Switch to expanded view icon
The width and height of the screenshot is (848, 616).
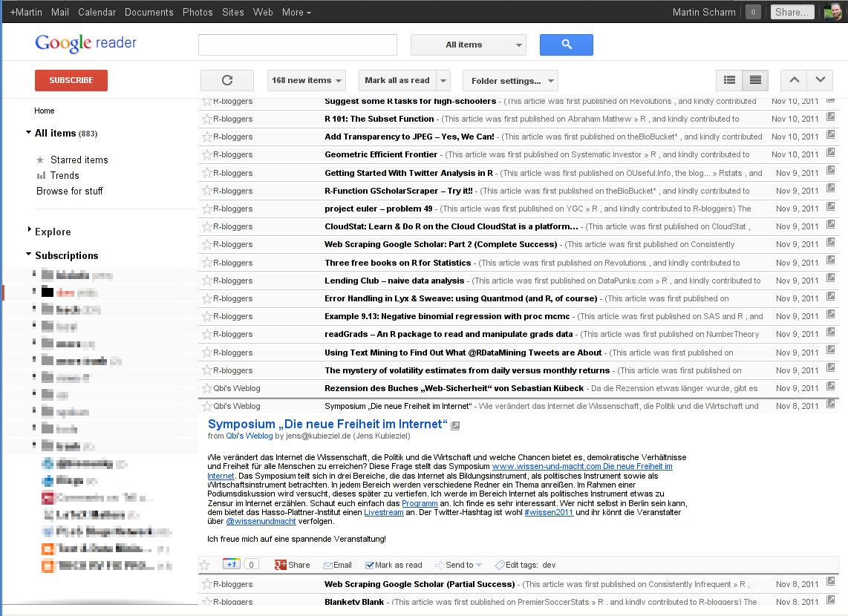click(755, 80)
